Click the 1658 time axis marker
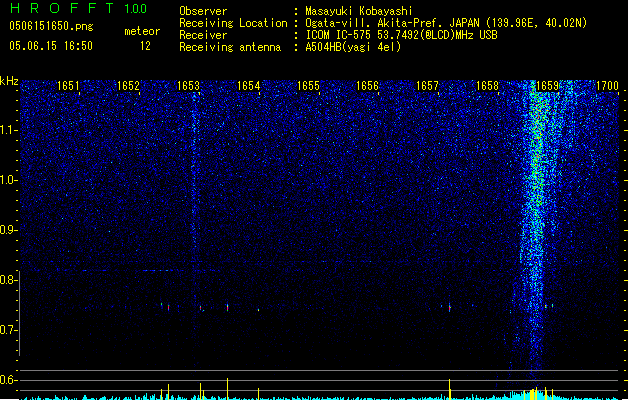The height and width of the screenshot is (400, 629). [487, 86]
